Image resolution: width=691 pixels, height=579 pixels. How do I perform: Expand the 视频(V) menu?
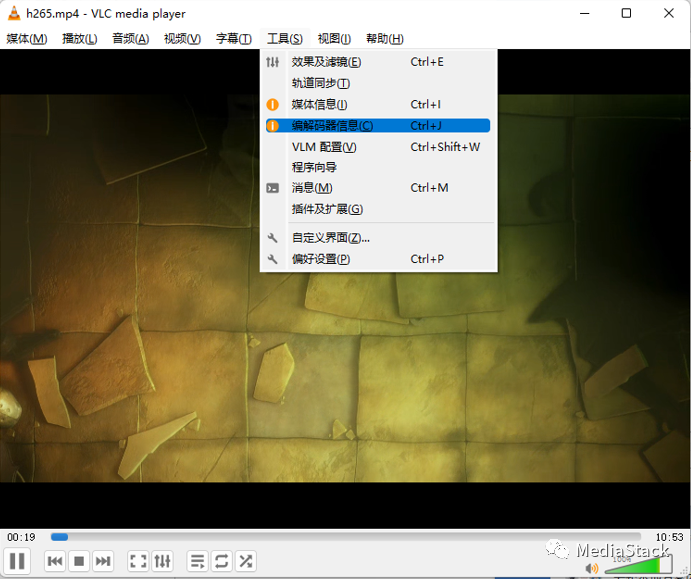coord(182,39)
